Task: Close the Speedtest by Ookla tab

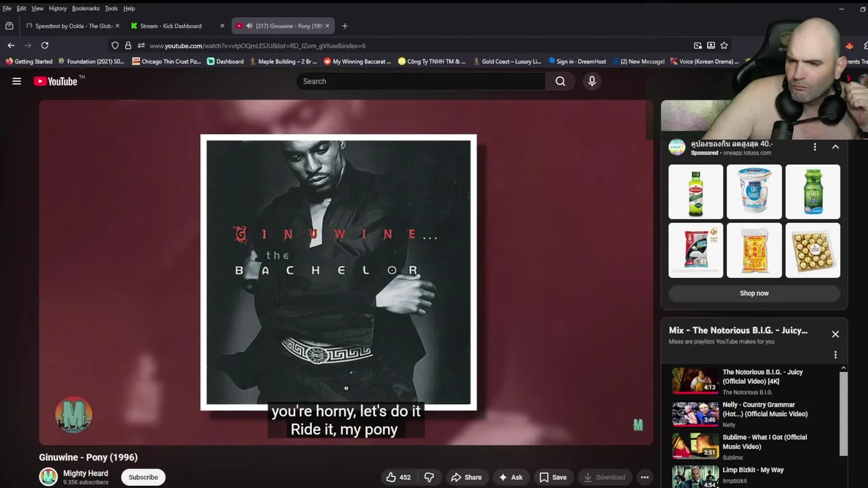Action: coord(117,26)
